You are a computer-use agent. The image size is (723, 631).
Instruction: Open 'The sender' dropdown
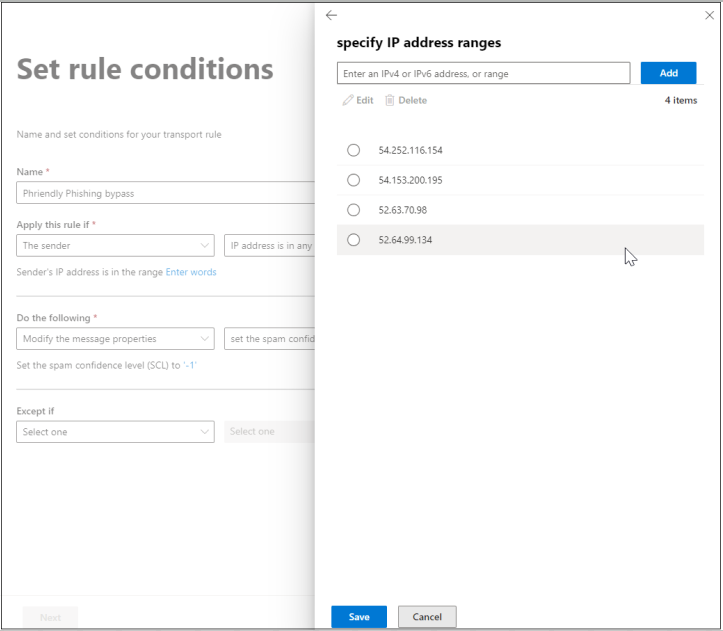(115, 245)
